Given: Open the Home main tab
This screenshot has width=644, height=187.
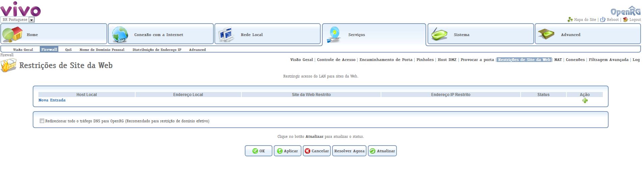Looking at the screenshot, I should (x=54, y=34).
